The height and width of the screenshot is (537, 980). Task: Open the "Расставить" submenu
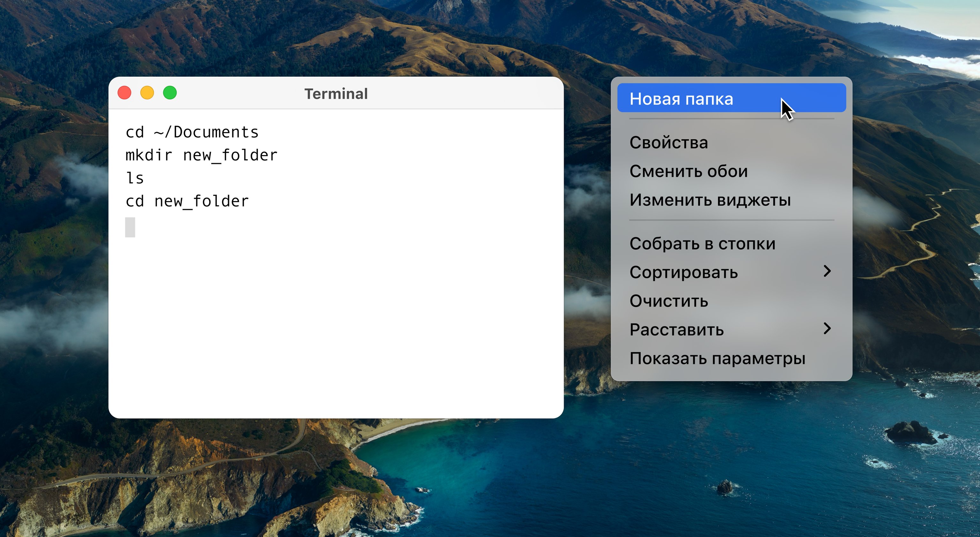pyautogui.click(x=731, y=329)
